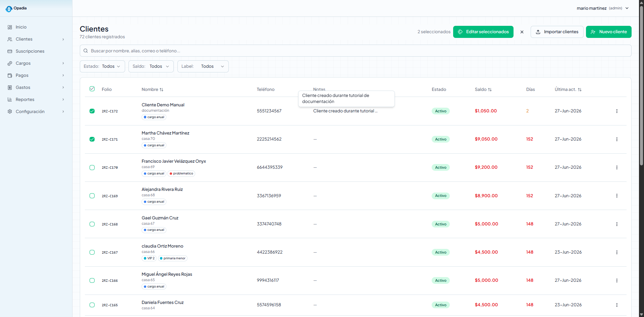
Task: Sort by Saldo column icon
Action: click(490, 90)
